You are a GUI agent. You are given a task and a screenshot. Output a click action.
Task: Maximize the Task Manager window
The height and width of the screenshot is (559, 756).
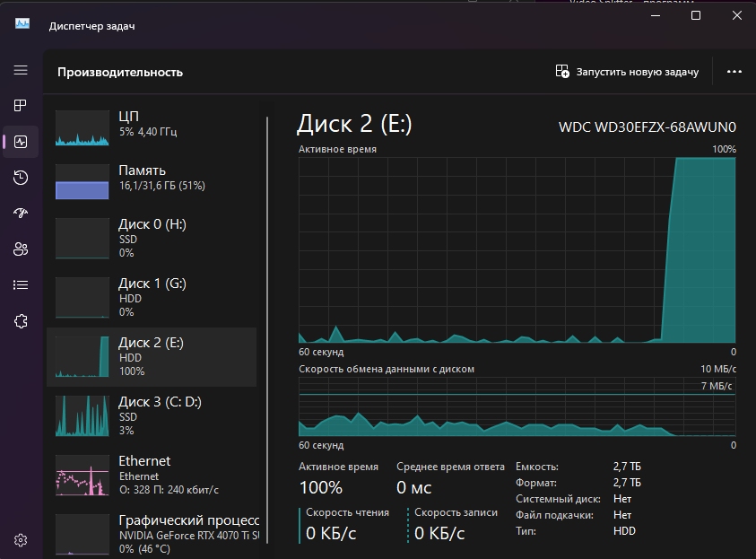pos(696,15)
